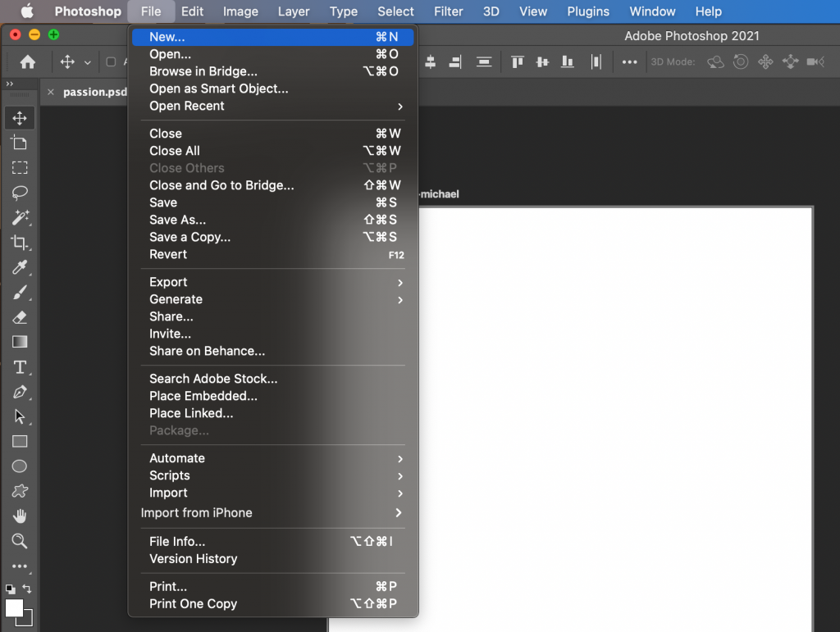Select the Rectangular Marquee tool

pos(20,168)
